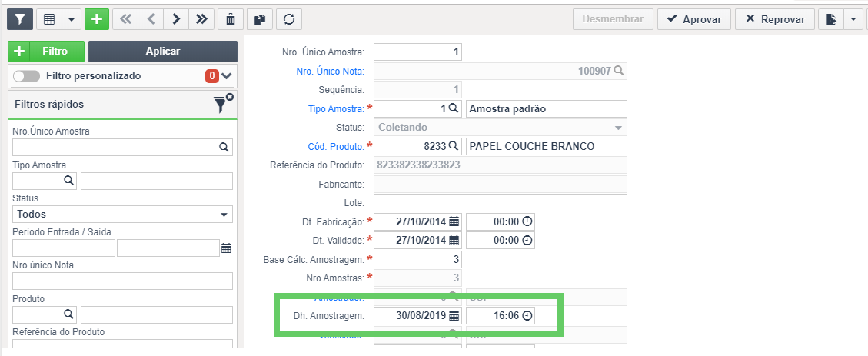
Task: Go to the last record
Action: [201, 19]
